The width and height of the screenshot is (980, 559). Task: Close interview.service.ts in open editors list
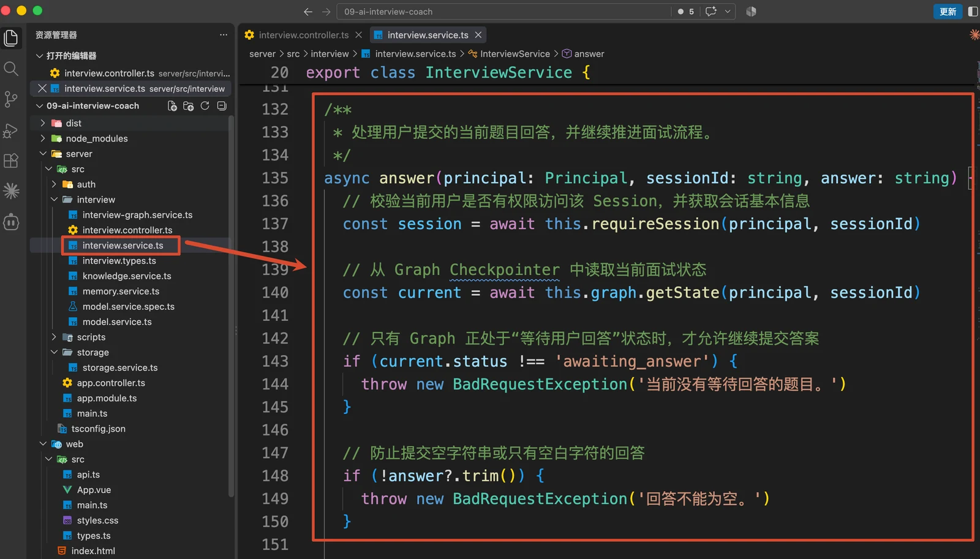point(42,89)
